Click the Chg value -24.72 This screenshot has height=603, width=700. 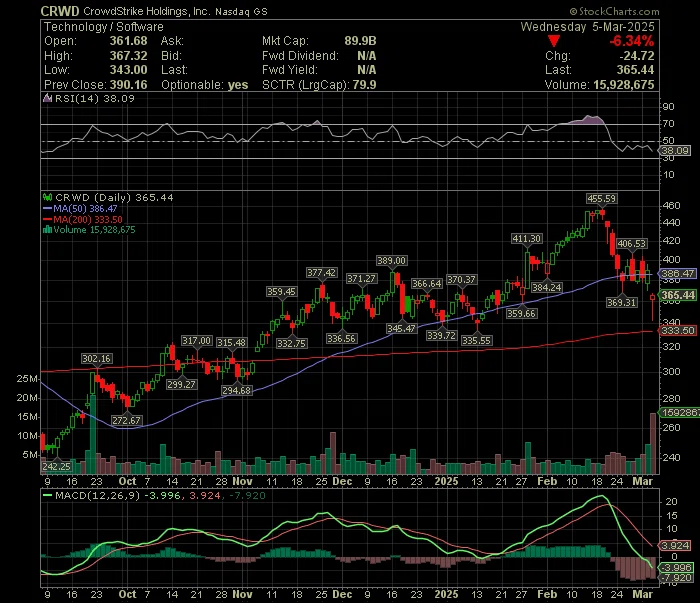[637, 56]
